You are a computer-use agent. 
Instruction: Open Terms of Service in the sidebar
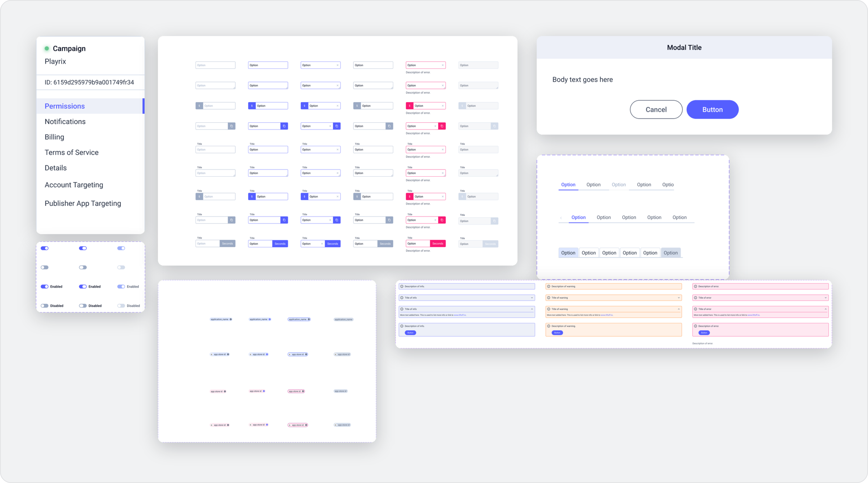point(71,153)
